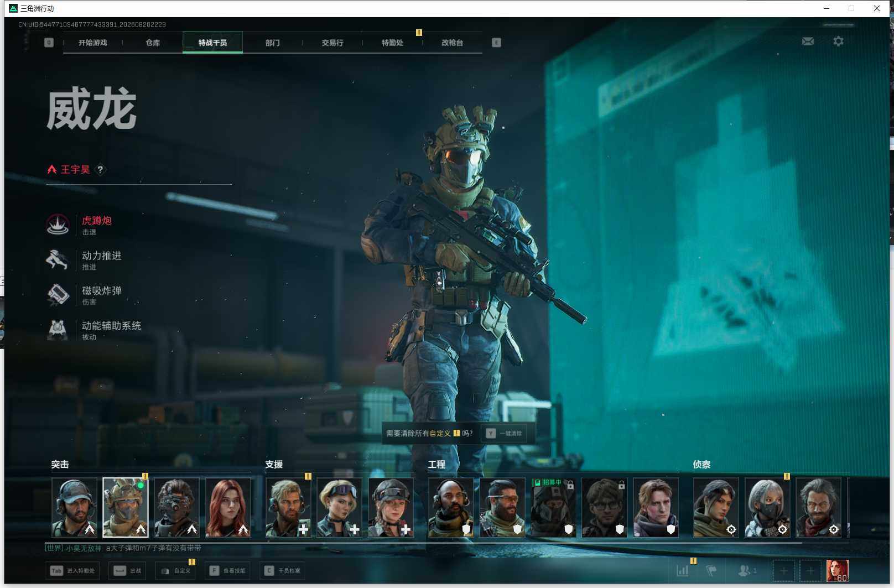Select the gray-bearded 侦察 operator portrait
Screen dimensions: 894x588
pos(818,508)
